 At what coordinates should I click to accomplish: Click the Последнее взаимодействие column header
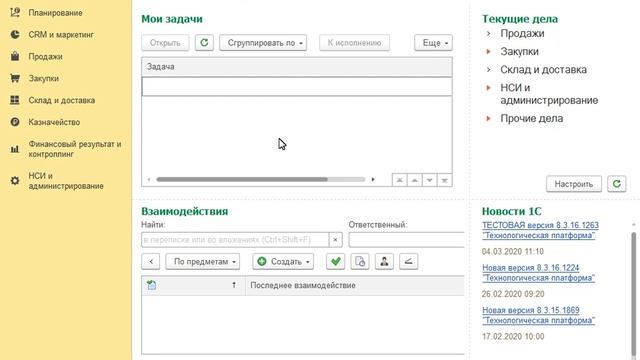tap(355, 285)
